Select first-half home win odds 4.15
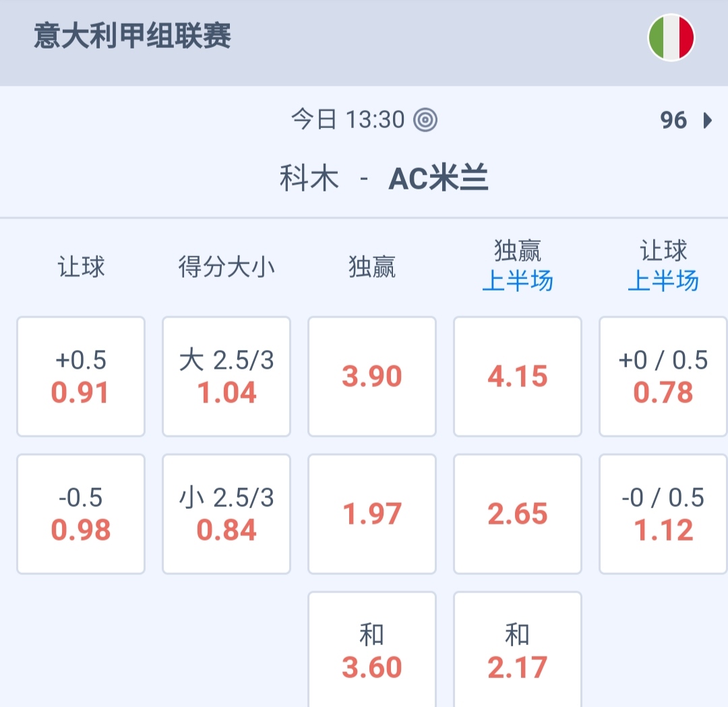The height and width of the screenshot is (707, 728). point(518,376)
